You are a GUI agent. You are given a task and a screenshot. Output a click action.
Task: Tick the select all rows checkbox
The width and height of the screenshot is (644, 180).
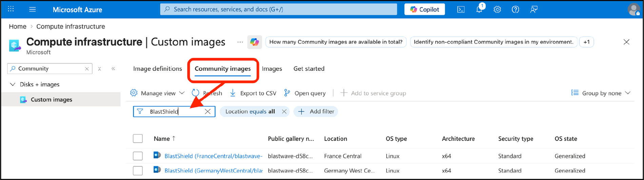pyautogui.click(x=138, y=139)
